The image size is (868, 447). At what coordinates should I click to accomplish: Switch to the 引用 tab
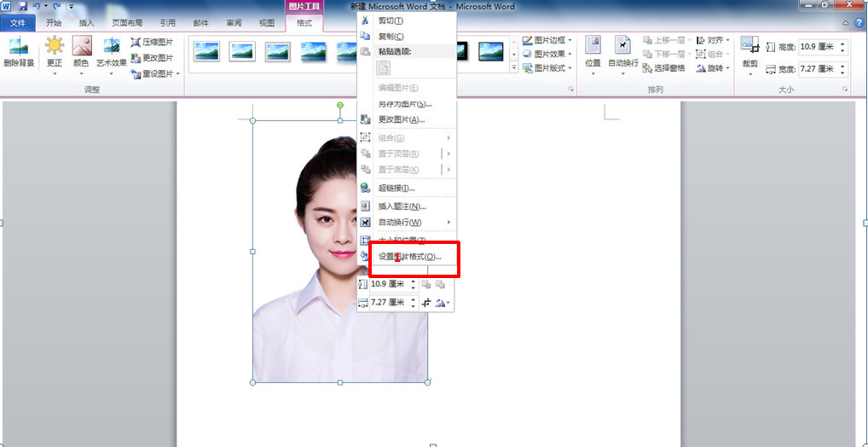click(168, 23)
